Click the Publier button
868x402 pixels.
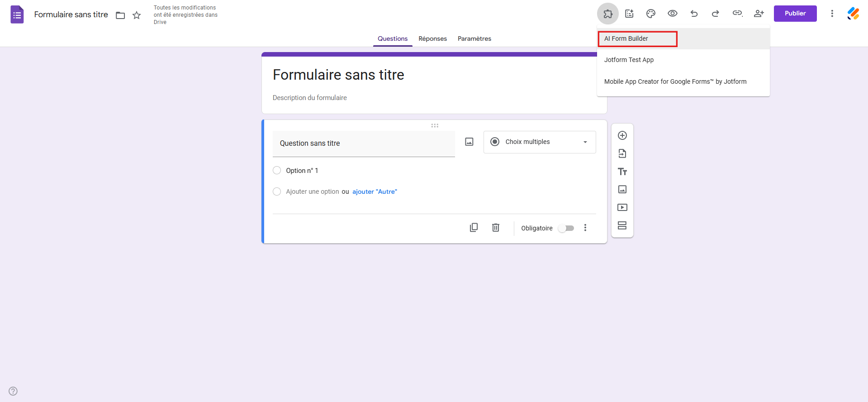[795, 14]
